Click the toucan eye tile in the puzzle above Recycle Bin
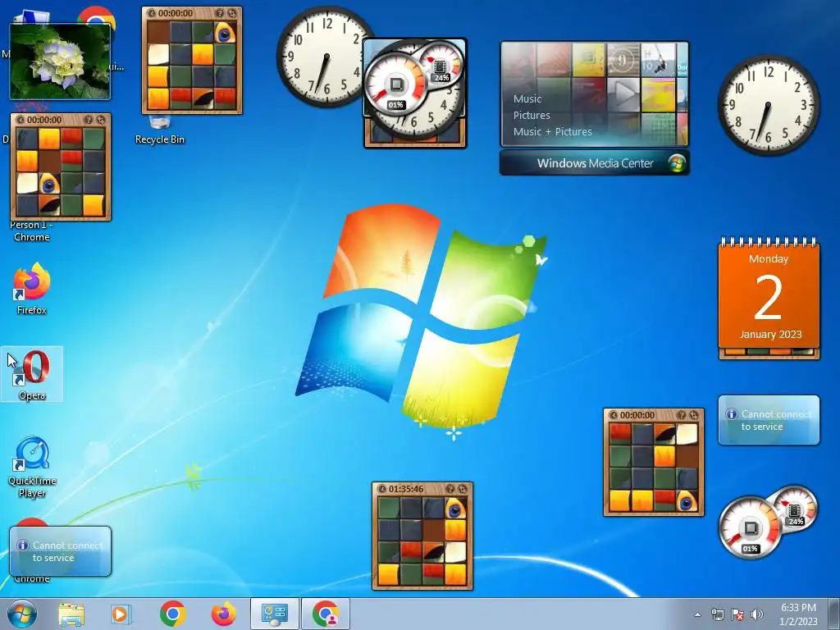The height and width of the screenshot is (630, 840). pos(225,32)
